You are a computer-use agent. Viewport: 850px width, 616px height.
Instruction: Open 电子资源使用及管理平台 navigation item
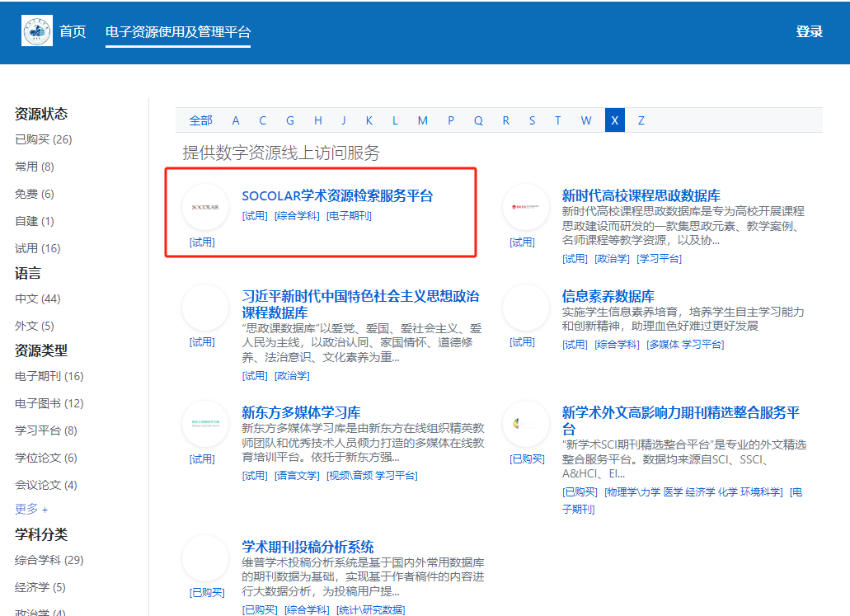(177, 32)
